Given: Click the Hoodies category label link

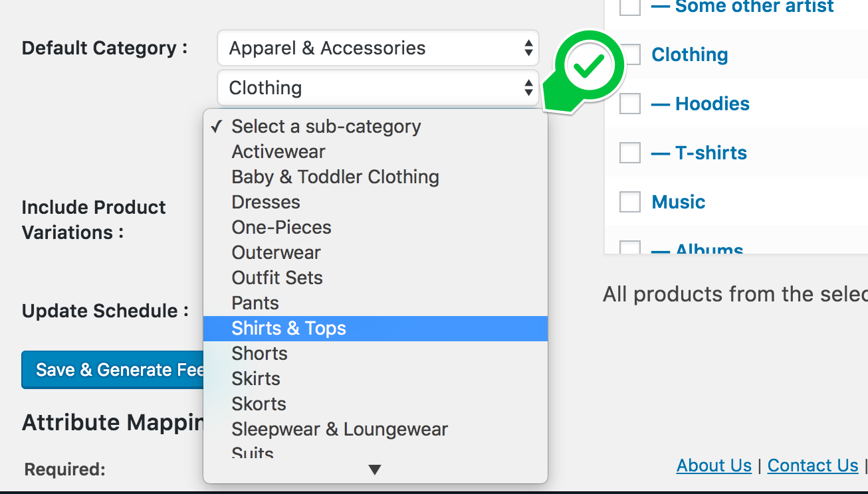Looking at the screenshot, I should [712, 104].
